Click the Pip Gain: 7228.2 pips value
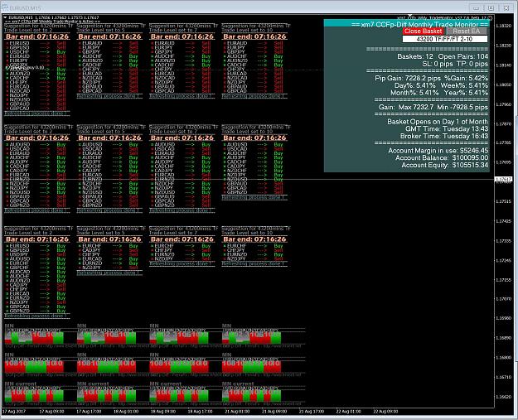This screenshot has height=420, width=518. pos(408,78)
